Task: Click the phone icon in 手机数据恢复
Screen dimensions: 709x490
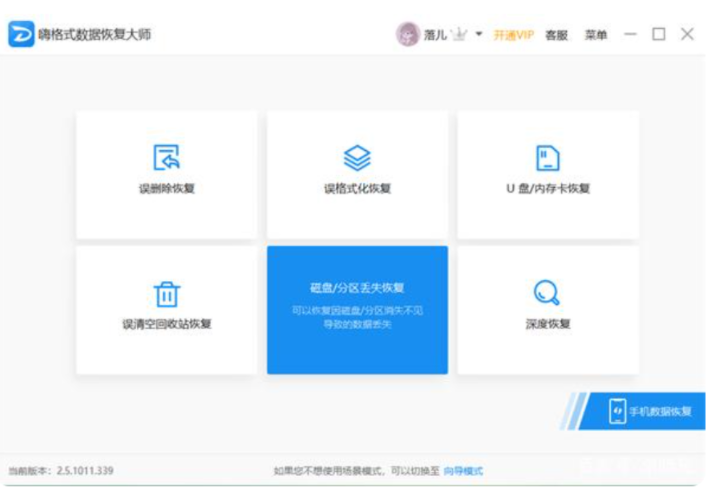Action: (x=617, y=411)
